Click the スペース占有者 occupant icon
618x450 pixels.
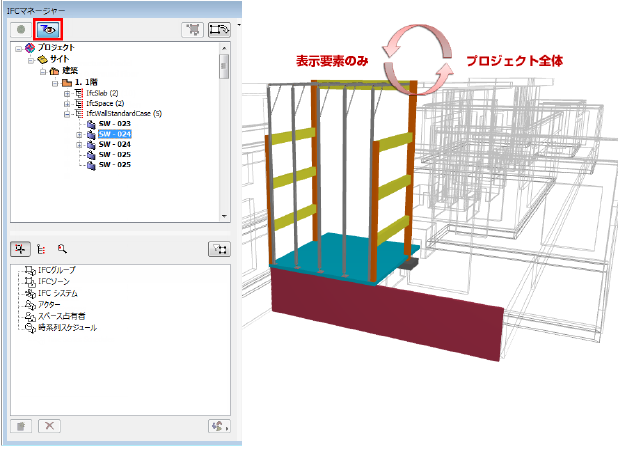[30, 316]
